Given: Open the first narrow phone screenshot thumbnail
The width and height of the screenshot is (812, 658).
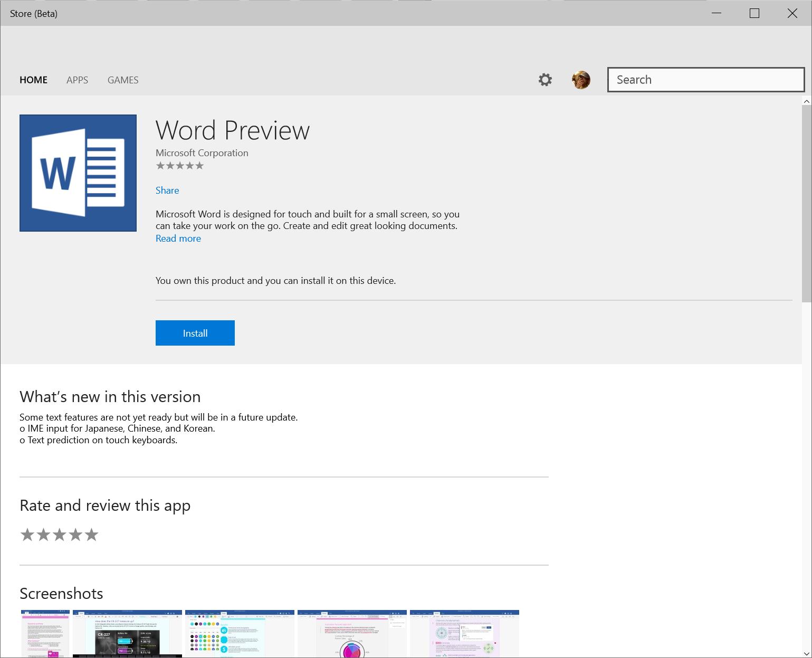Looking at the screenshot, I should pos(45,634).
